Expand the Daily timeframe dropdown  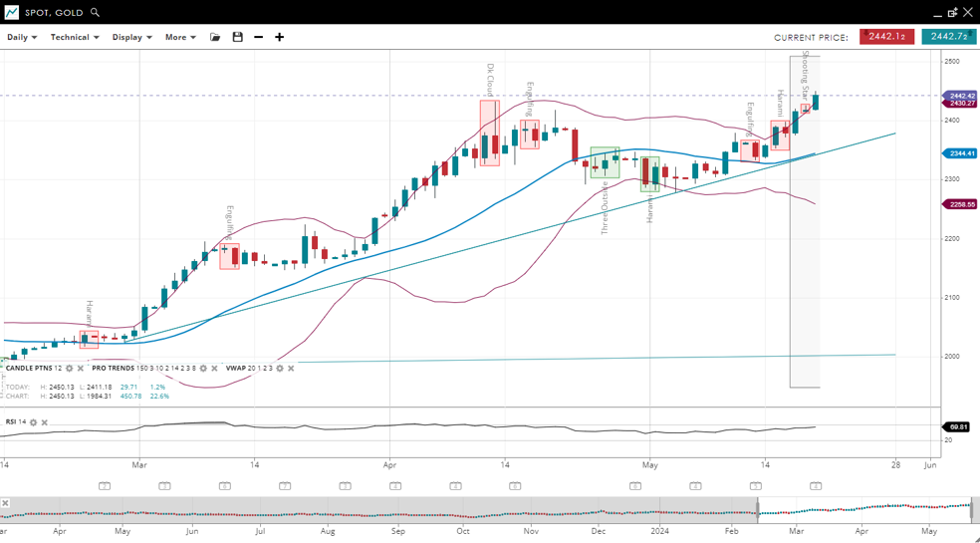22,37
